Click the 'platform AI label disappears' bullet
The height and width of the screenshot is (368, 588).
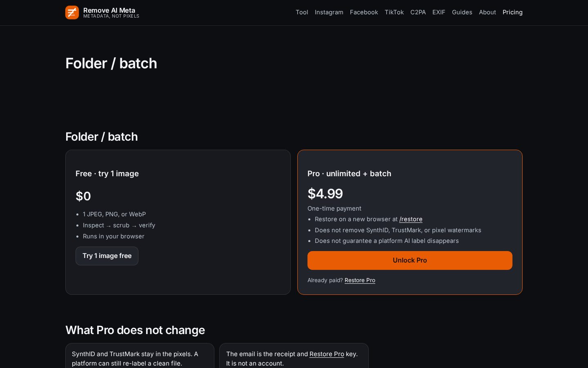tap(387, 241)
